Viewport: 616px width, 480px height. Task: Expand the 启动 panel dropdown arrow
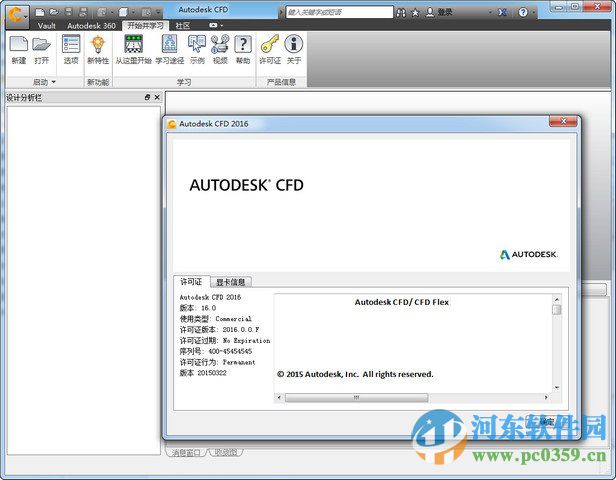(53, 82)
